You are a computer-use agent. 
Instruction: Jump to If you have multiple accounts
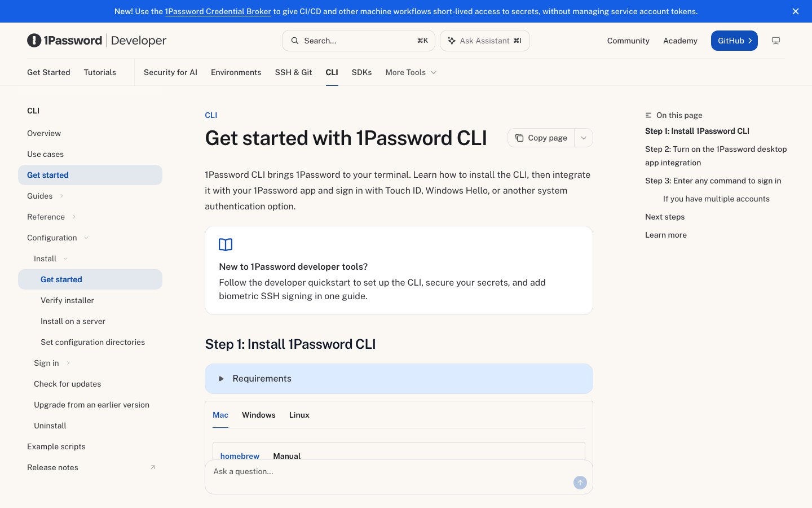point(716,199)
